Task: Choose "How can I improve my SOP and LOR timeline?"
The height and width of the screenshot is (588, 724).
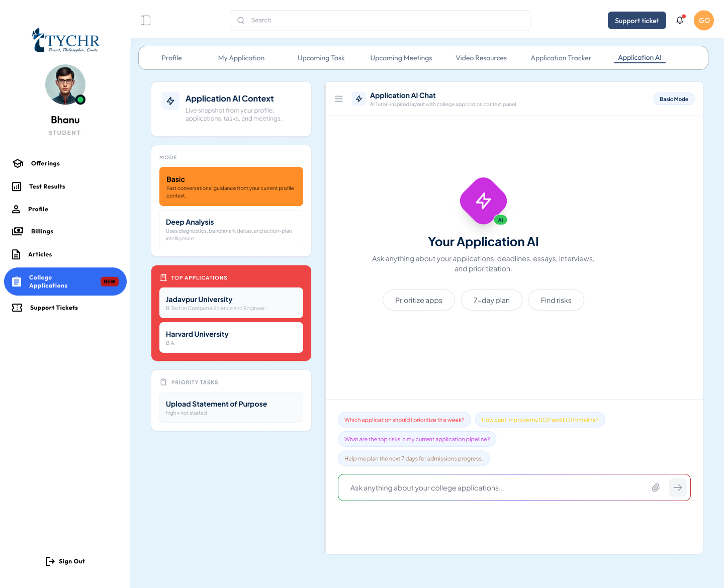Action: 540,420
